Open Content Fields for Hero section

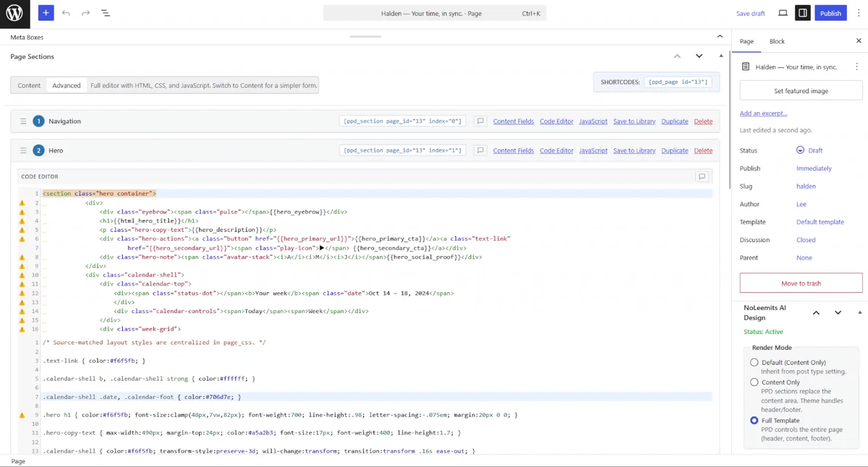pyautogui.click(x=514, y=150)
